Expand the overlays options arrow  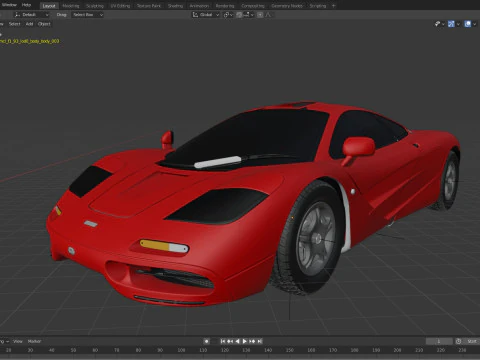pos(474,24)
